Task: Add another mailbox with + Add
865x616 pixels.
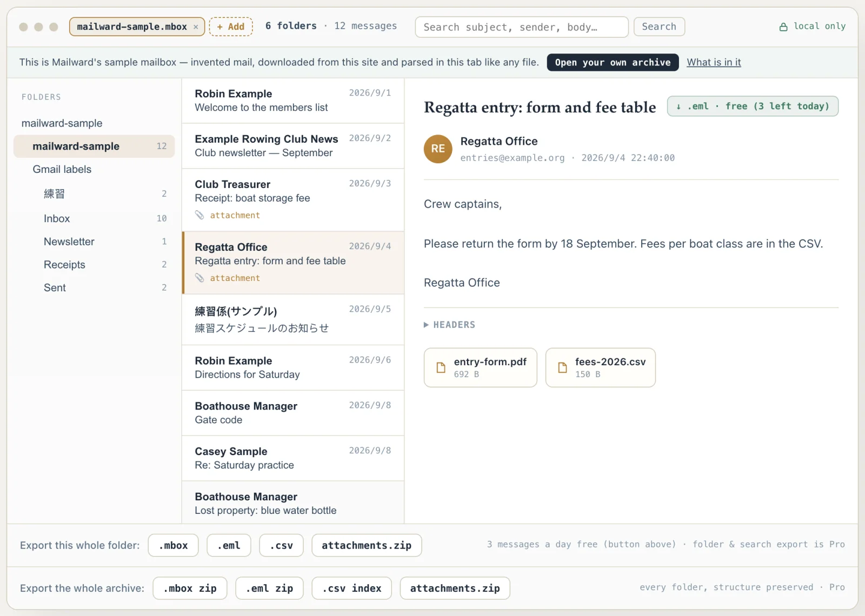Action: pos(231,26)
